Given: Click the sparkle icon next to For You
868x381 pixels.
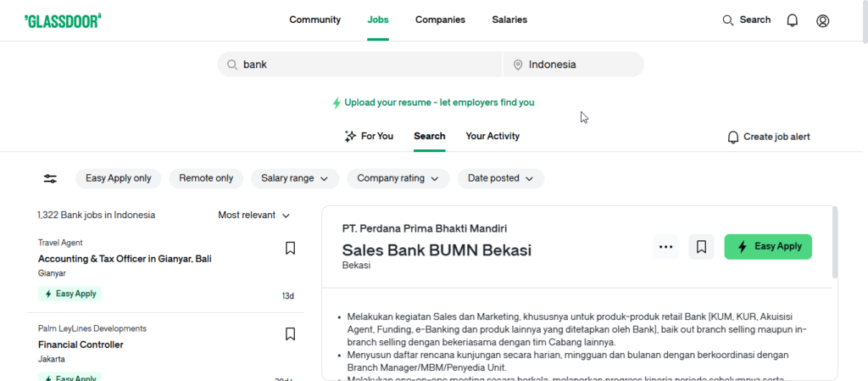Looking at the screenshot, I should tap(350, 137).
